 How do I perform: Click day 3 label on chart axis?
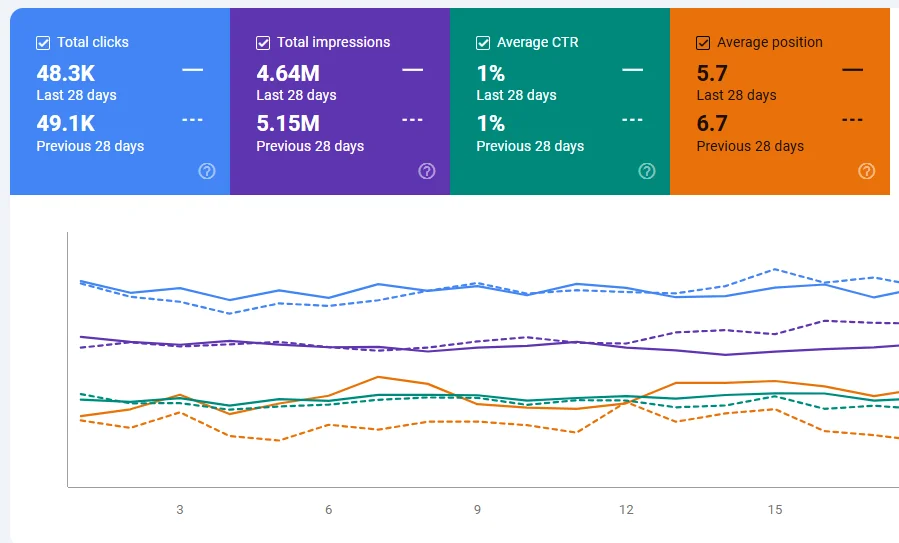pos(180,510)
